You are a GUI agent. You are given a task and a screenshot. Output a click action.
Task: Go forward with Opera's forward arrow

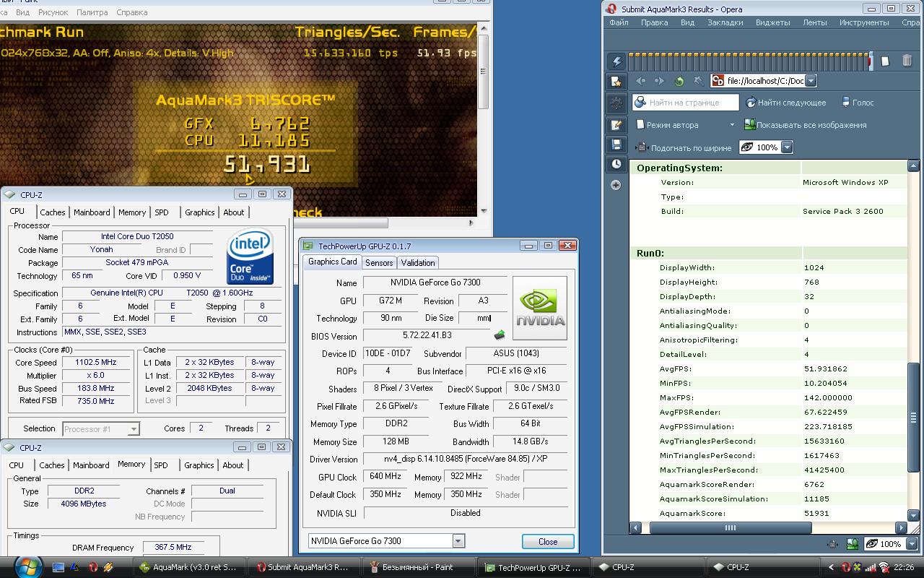point(659,81)
